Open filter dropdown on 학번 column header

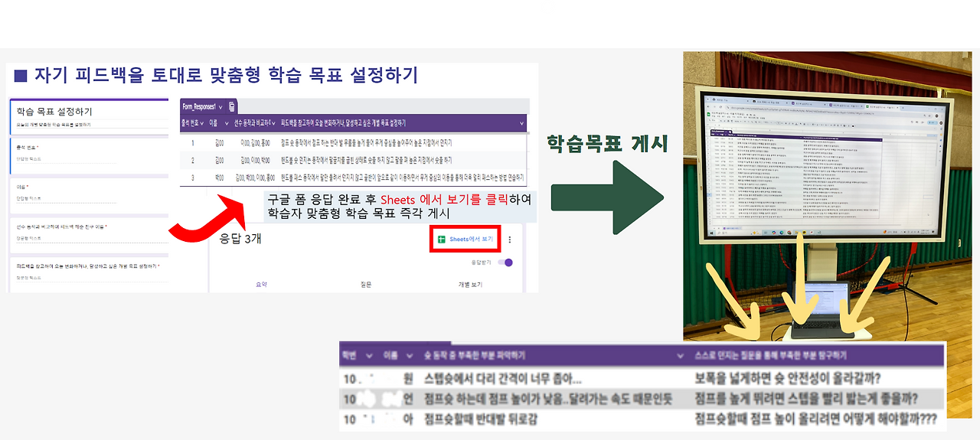(369, 356)
